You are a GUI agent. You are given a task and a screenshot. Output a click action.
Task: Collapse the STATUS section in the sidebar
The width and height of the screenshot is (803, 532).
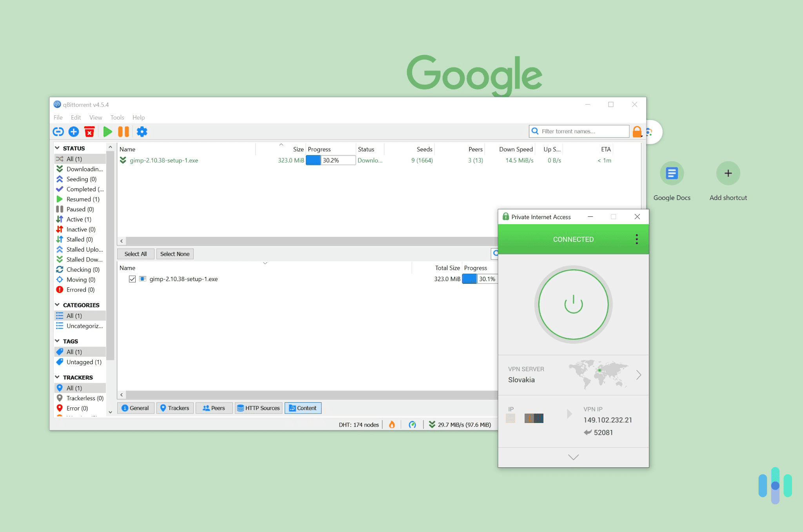58,148
